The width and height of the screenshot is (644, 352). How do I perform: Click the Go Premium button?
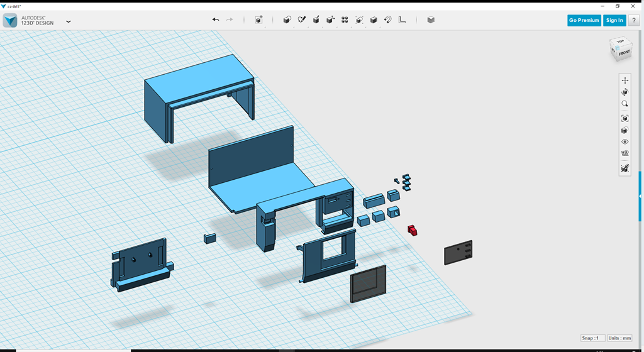pos(584,20)
